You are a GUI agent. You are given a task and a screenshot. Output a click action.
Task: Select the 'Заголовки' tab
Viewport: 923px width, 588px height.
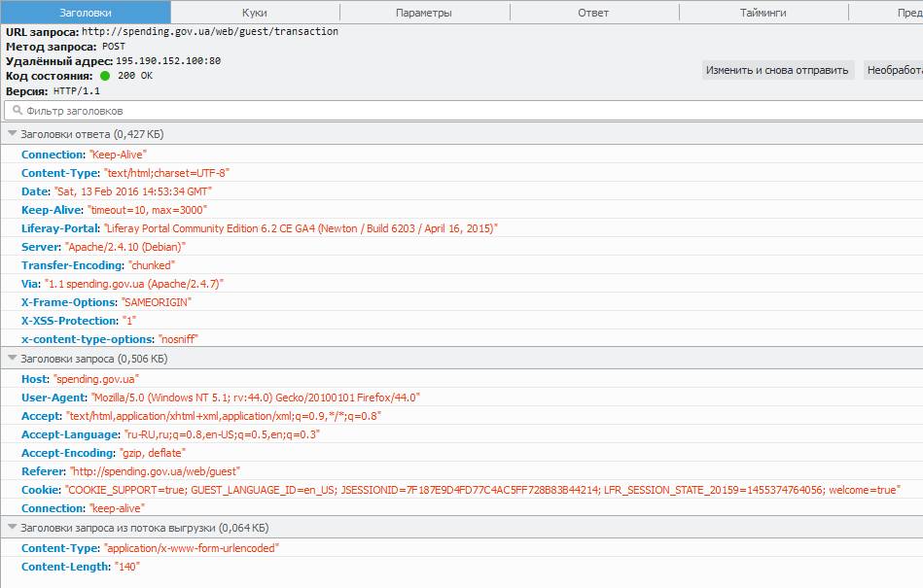coord(86,13)
